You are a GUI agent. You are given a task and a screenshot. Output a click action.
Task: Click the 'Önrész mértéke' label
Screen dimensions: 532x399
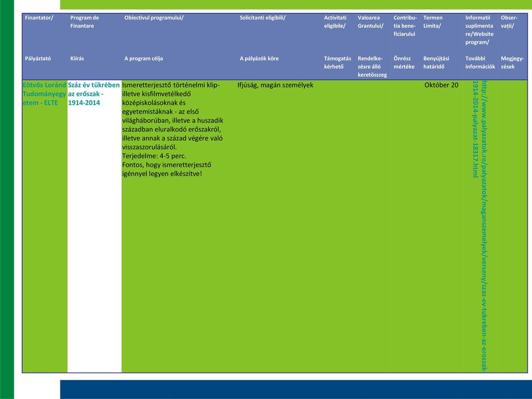[x=404, y=63]
